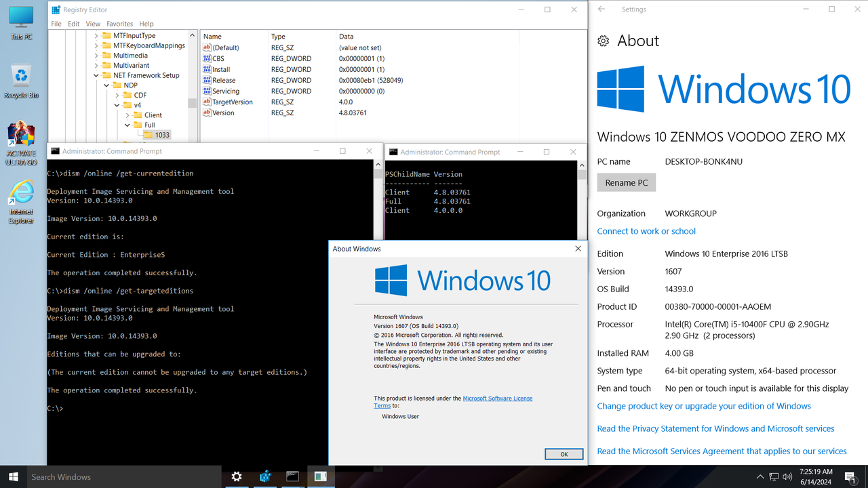Show hidden tray icons chevron
This screenshot has height=488, width=868.
click(x=760, y=476)
